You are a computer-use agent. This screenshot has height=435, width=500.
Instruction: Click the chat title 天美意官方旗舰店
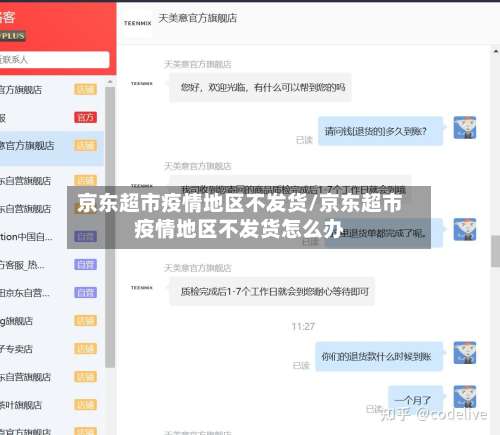[x=197, y=18]
